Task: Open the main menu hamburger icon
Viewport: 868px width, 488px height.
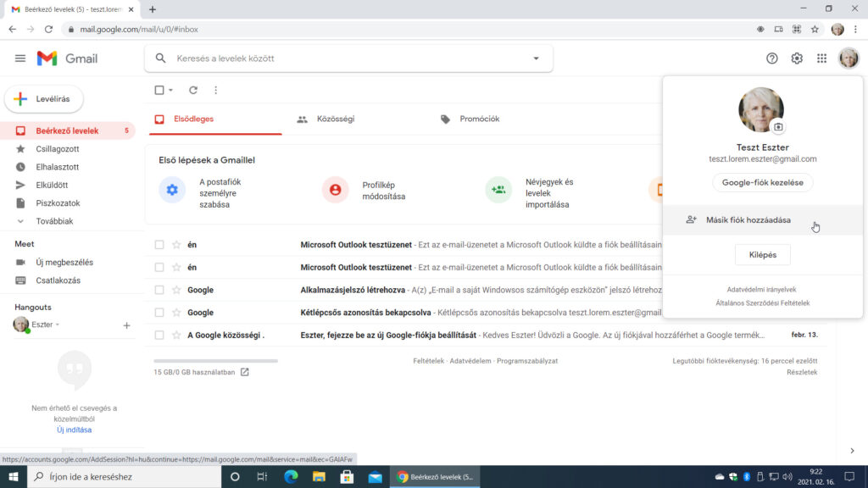Action: click(x=20, y=58)
